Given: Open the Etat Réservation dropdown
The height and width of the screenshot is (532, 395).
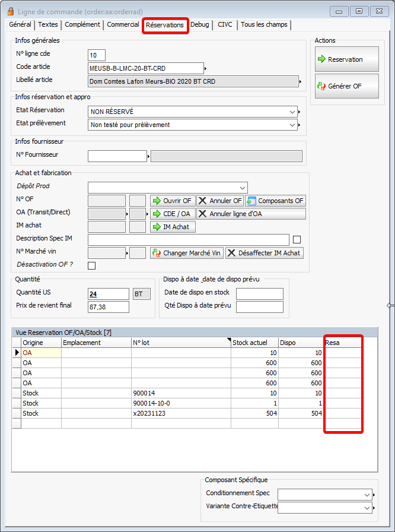Looking at the screenshot, I should click(x=292, y=112).
